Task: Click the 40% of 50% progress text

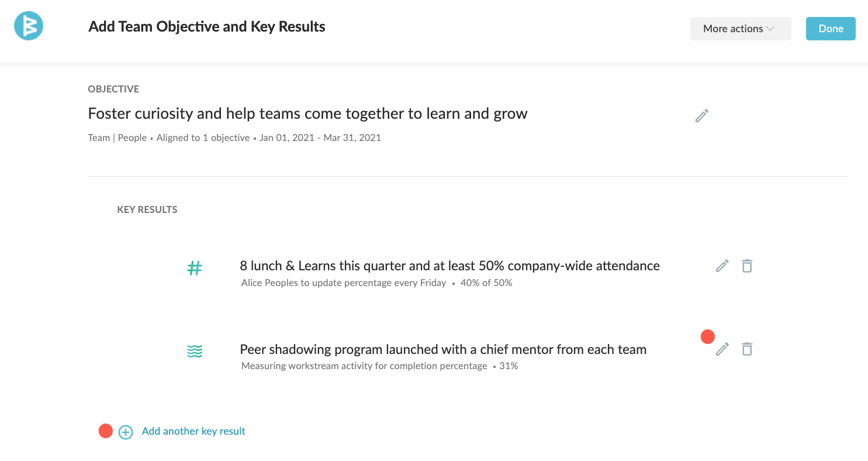Action: point(486,283)
